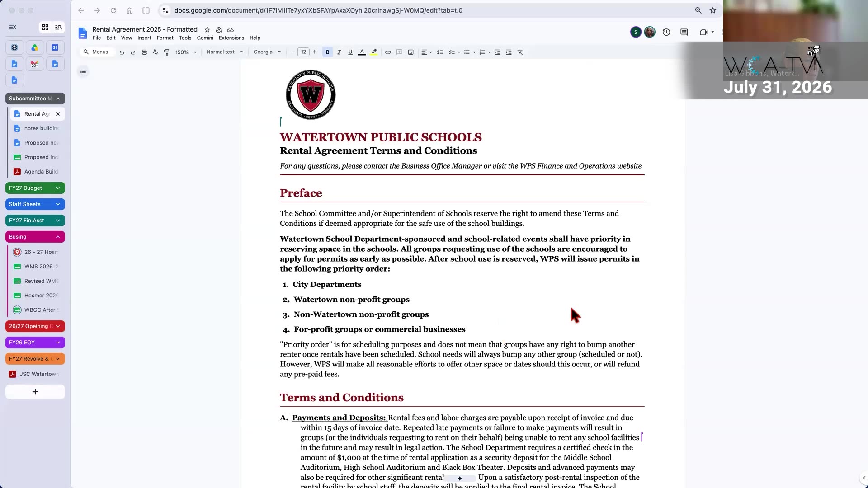Activate paint format tool

166,52
